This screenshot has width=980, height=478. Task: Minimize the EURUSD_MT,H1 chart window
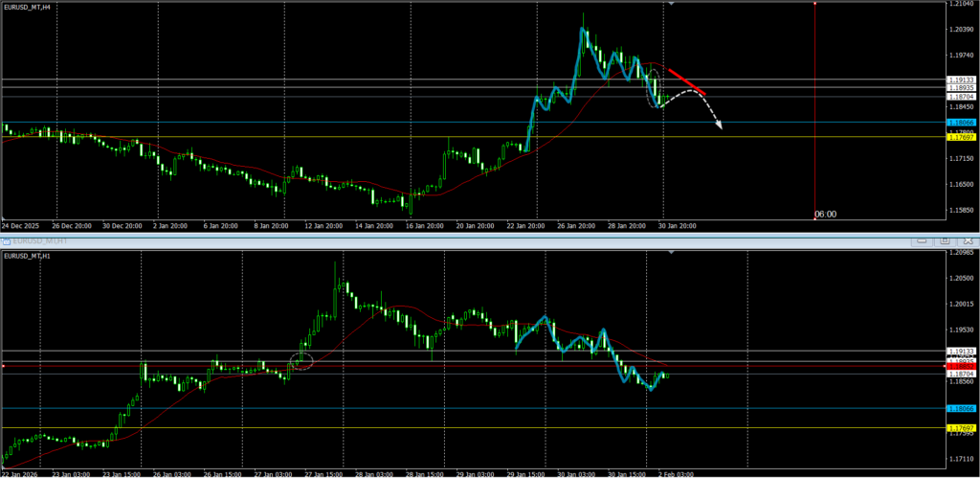pyautogui.click(x=921, y=241)
